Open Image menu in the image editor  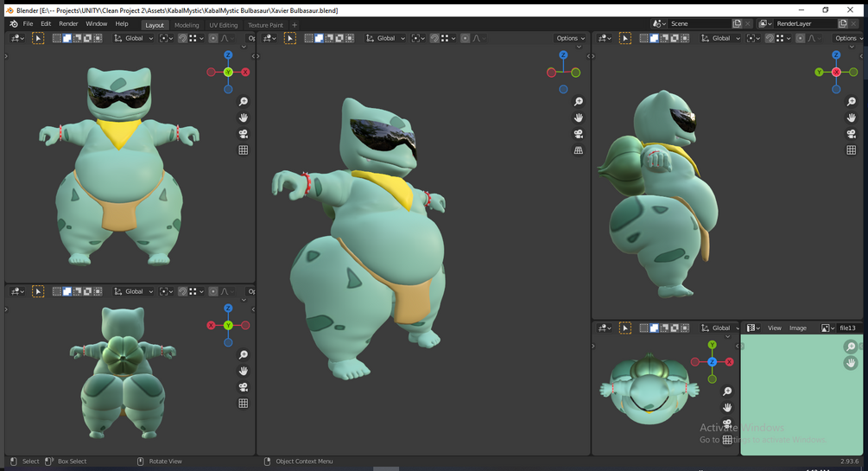tap(798, 328)
